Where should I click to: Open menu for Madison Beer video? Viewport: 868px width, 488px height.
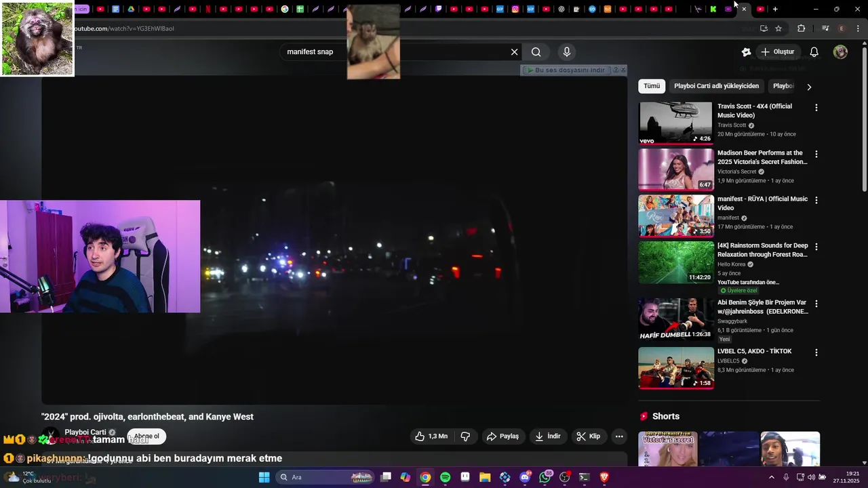816,154
